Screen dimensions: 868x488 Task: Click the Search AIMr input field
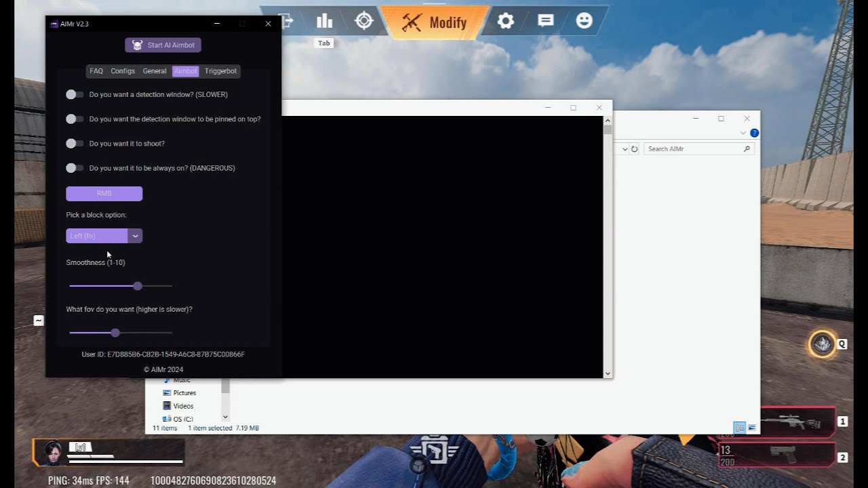click(x=699, y=148)
